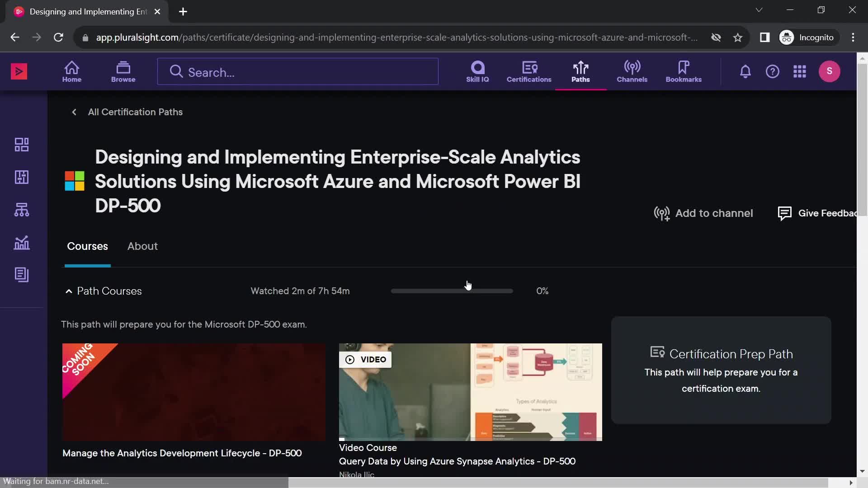868x488 pixels.
Task: Click Add to channel button
Action: point(704,213)
